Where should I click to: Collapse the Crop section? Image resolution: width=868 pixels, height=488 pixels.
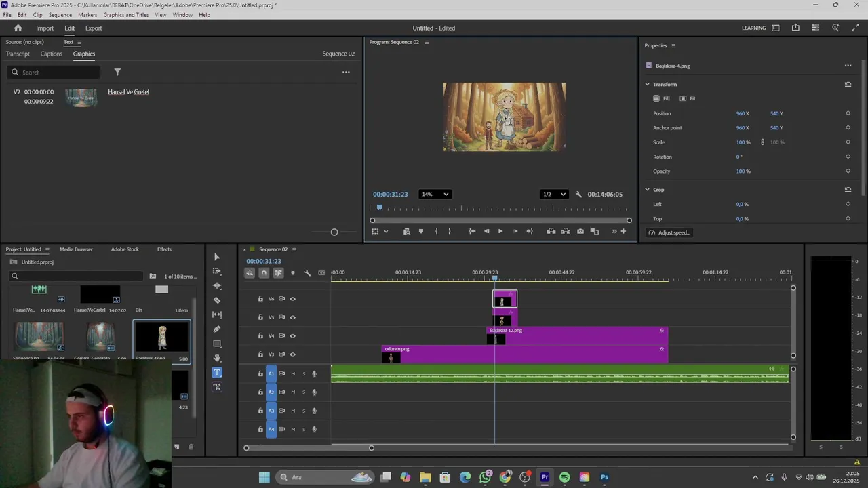click(647, 190)
